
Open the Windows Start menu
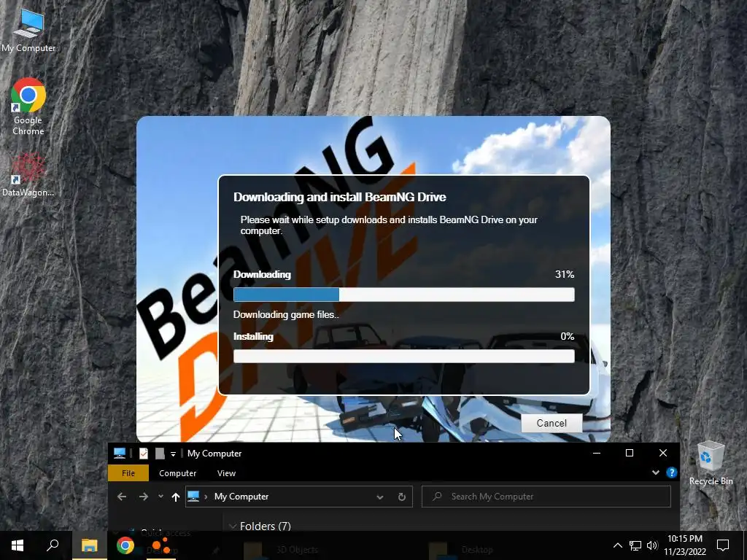click(18, 545)
